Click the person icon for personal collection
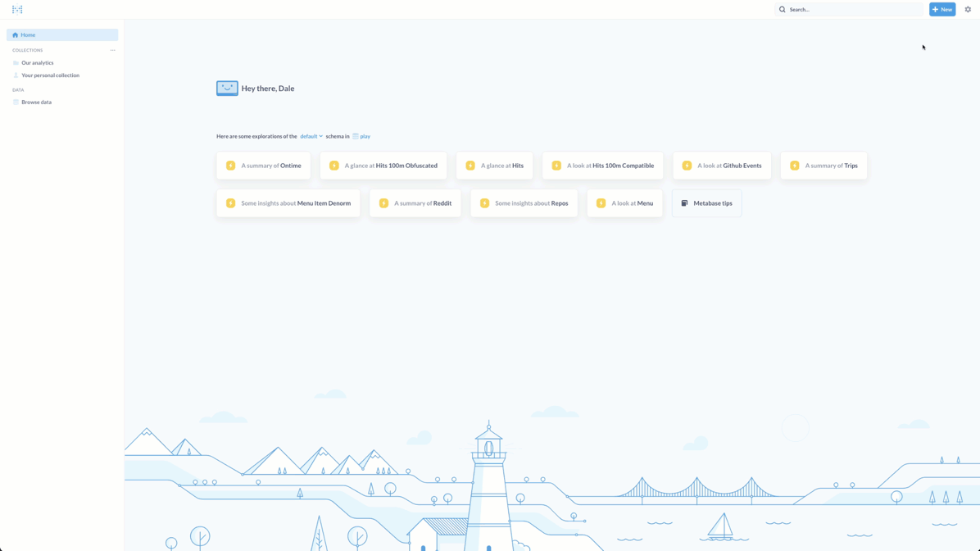 pyautogui.click(x=16, y=75)
